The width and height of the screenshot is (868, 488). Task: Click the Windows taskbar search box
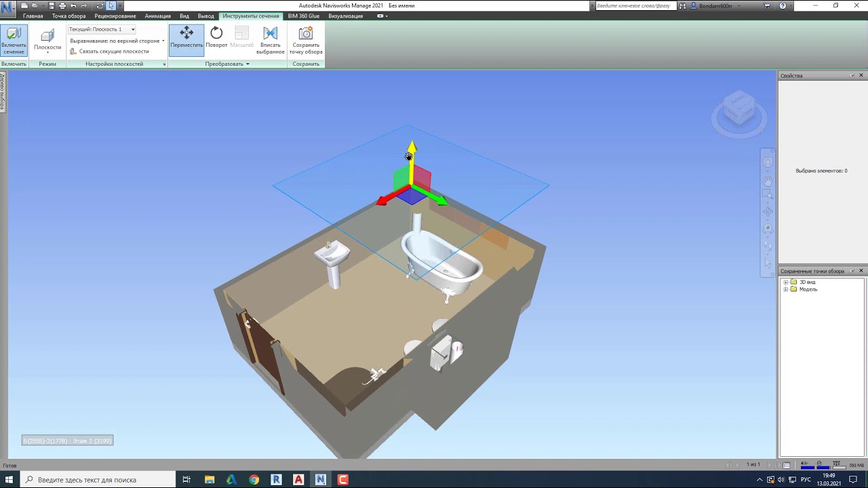click(97, 479)
